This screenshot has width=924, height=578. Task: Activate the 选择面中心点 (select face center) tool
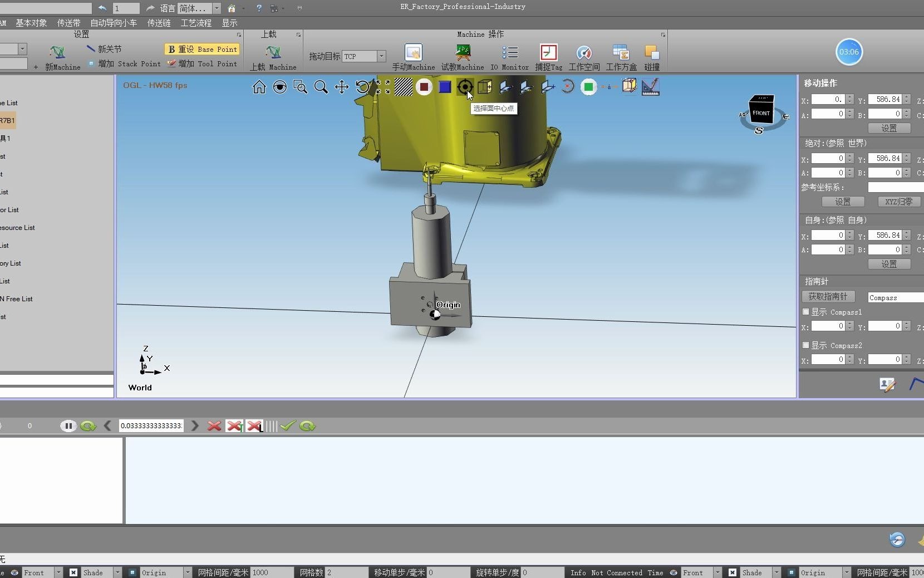point(465,87)
